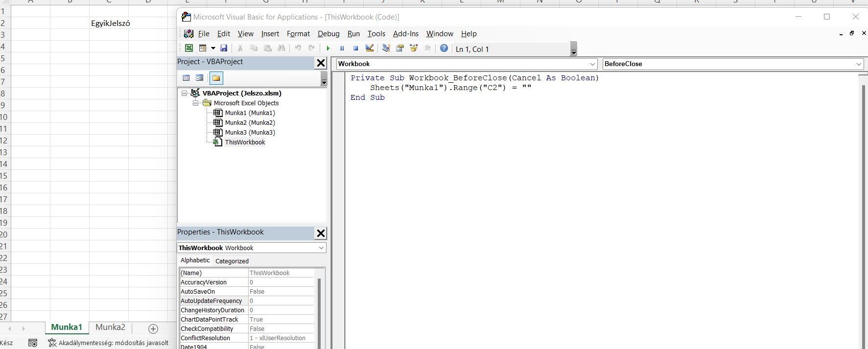Click the Redo arrow icon
Screen dimensions: 868x349
click(x=311, y=48)
